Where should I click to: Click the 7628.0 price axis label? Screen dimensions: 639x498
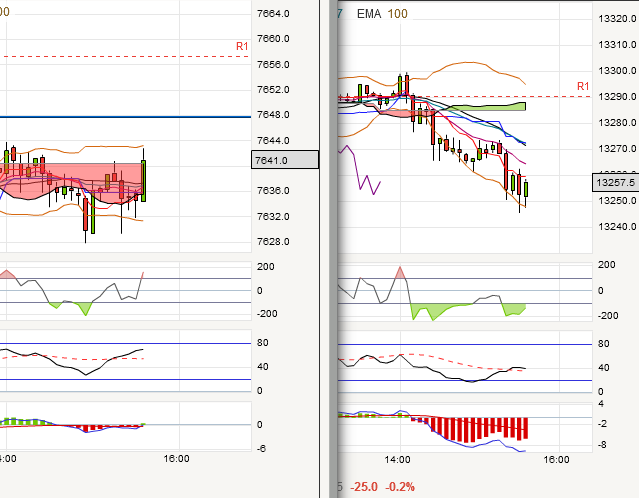(273, 242)
